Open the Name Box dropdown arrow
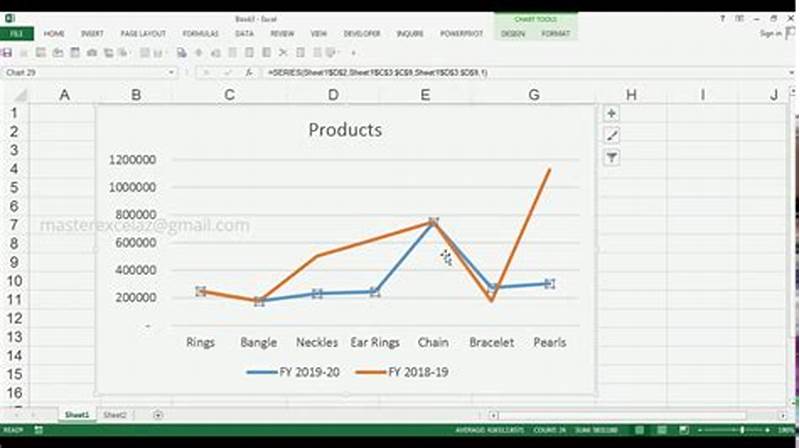This screenshot has width=800, height=448. [x=171, y=73]
